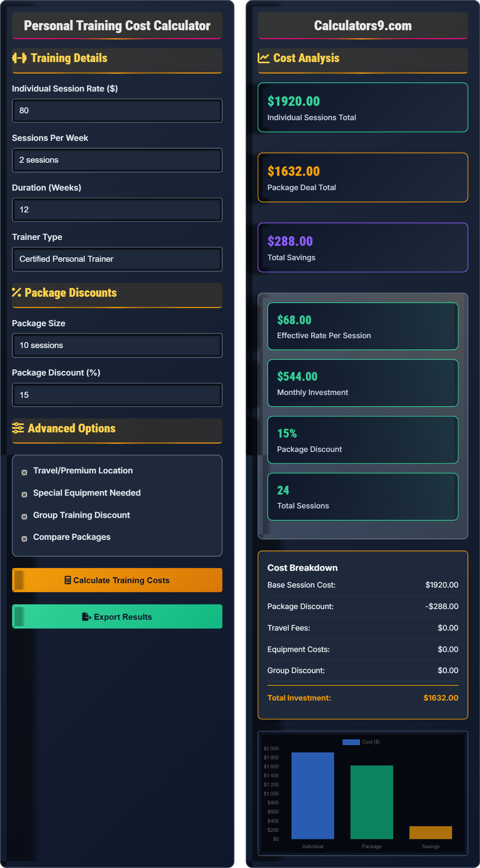Viewport: 480px width, 868px height.
Task: Click the $1920.00 Individual Sessions Total card
Action: [x=363, y=107]
